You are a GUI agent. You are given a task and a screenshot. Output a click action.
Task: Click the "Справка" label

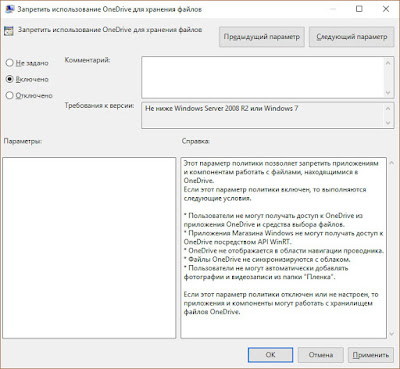click(x=196, y=141)
